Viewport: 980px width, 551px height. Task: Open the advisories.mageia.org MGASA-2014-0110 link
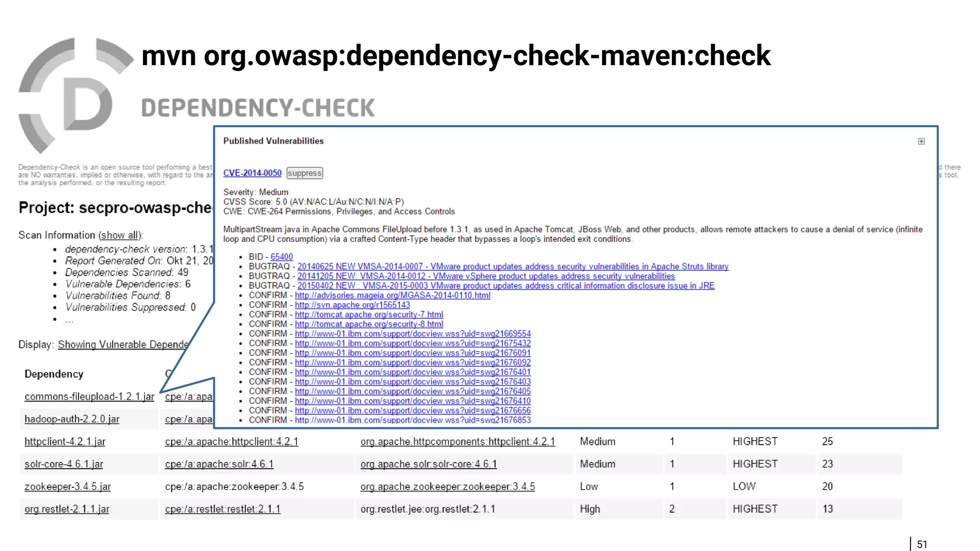(392, 295)
